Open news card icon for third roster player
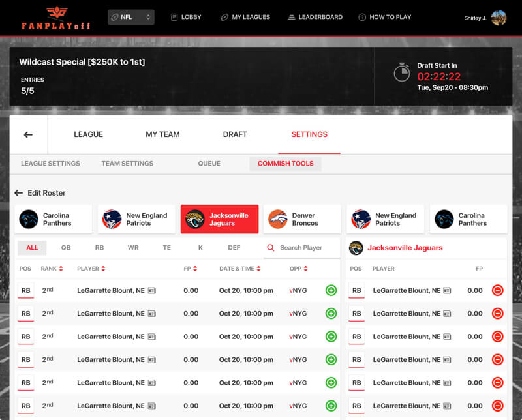This screenshot has width=522, height=420. pos(447,337)
